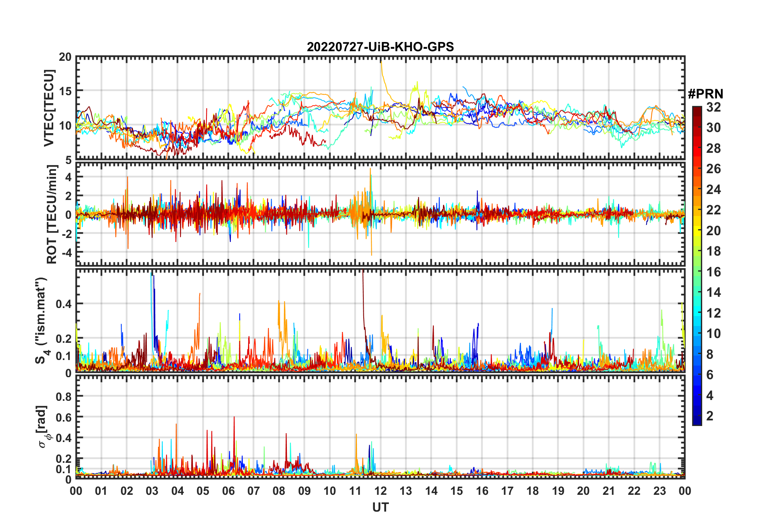
Task: Click x-axis tick label 23
Action: click(659, 491)
